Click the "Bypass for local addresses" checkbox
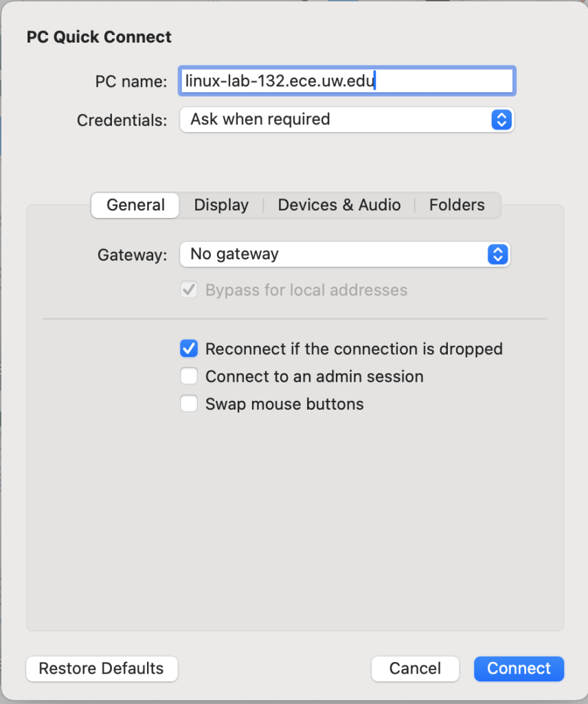 pyautogui.click(x=189, y=289)
